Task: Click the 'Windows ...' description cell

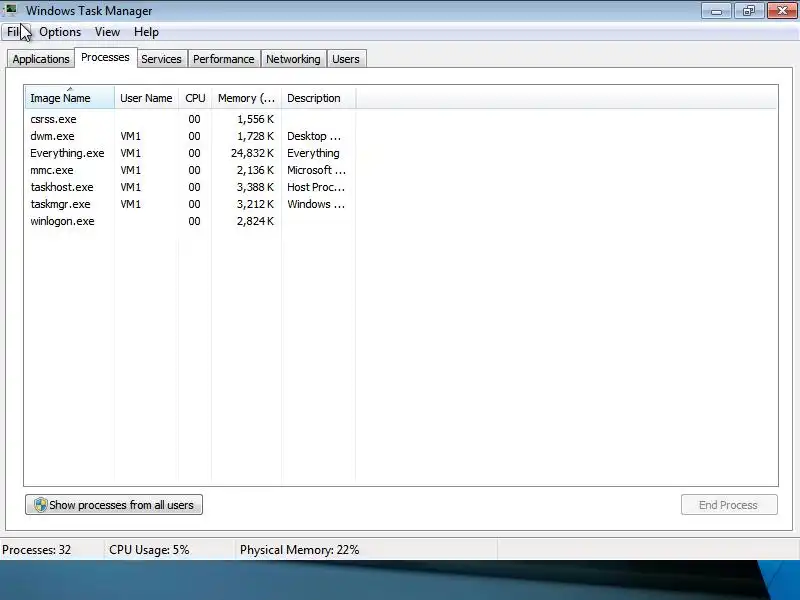Action: [316, 204]
